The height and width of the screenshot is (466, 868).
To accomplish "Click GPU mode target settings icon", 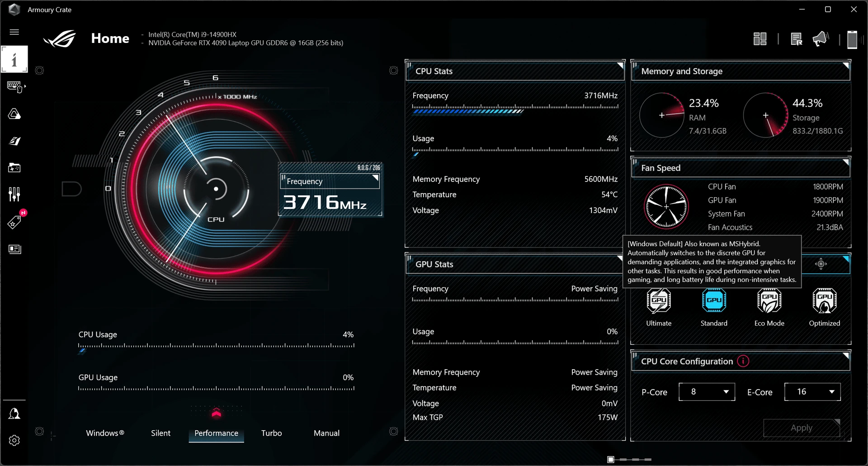I will tap(821, 264).
